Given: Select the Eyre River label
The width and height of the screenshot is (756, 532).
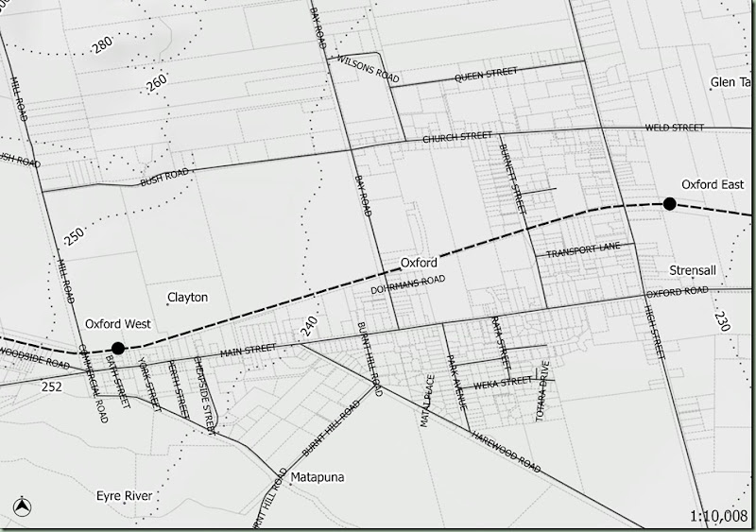Looking at the screenshot, I should 125,496.
